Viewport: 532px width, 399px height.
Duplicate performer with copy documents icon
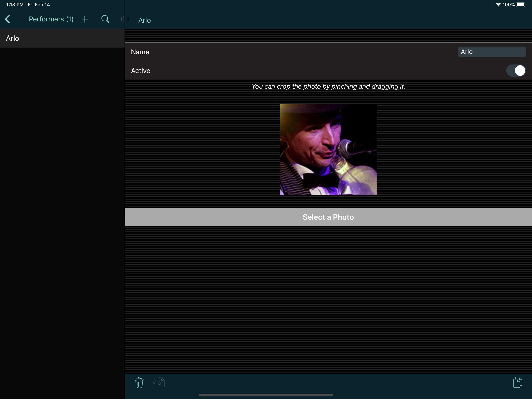pos(517,382)
